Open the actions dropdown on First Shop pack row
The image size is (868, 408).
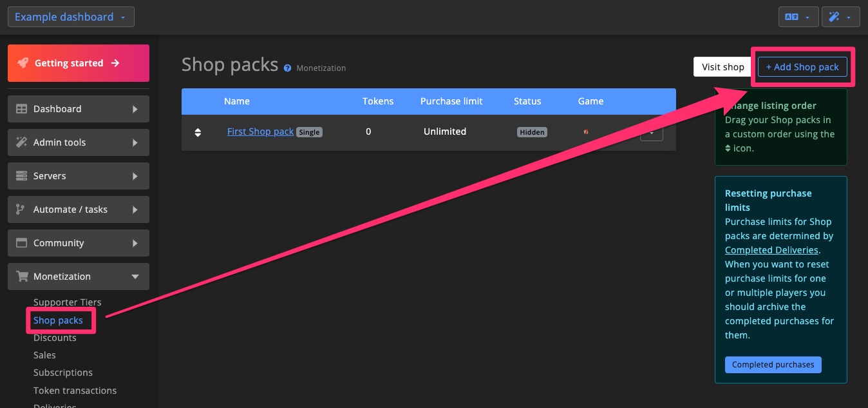coord(652,131)
